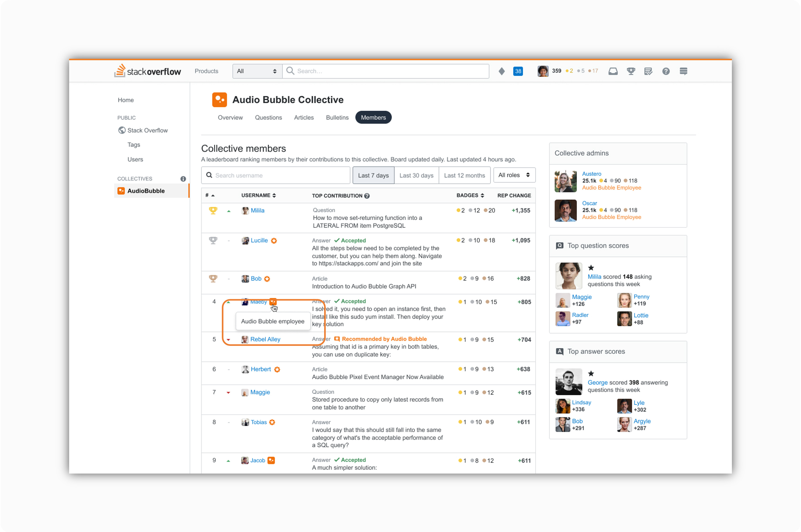Open the help question mark icon in top bar
Image resolution: width=801 pixels, height=532 pixels.
(x=666, y=71)
